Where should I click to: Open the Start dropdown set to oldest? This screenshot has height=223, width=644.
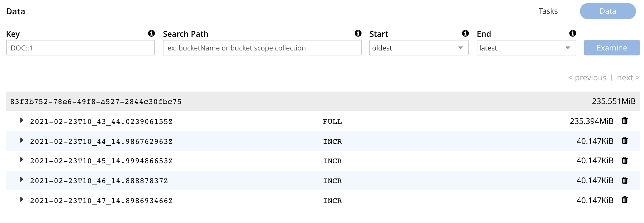(x=418, y=48)
